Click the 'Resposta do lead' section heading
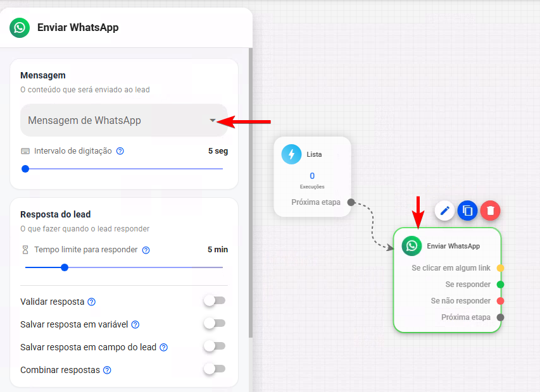Viewport: 540px width, 392px height. (x=56, y=214)
